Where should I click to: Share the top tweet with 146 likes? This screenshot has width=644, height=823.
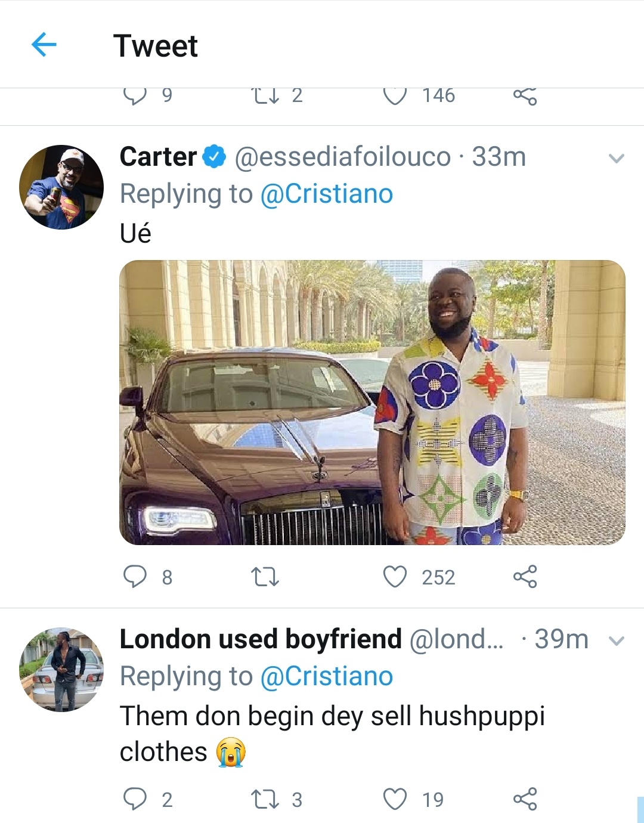point(525,96)
